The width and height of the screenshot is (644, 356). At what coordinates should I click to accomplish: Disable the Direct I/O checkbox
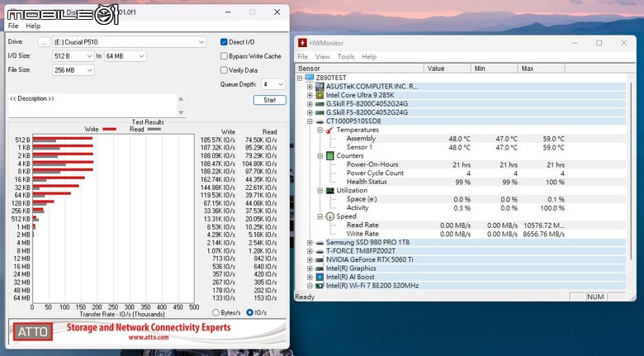click(x=224, y=42)
